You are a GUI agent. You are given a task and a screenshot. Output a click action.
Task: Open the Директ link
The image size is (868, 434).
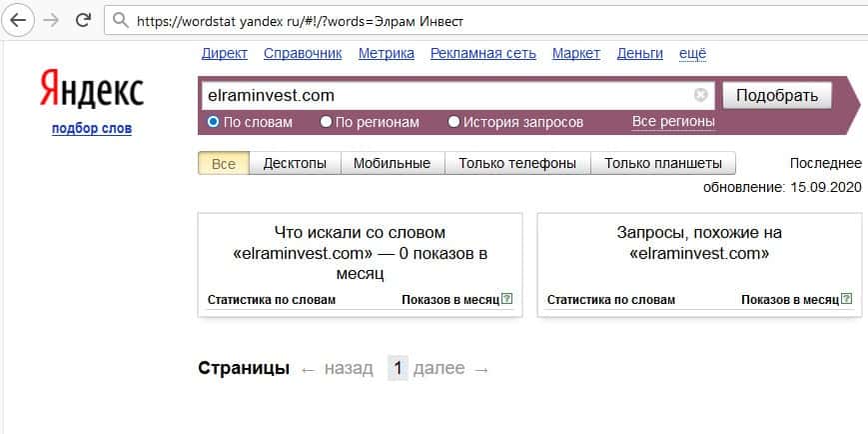224,53
